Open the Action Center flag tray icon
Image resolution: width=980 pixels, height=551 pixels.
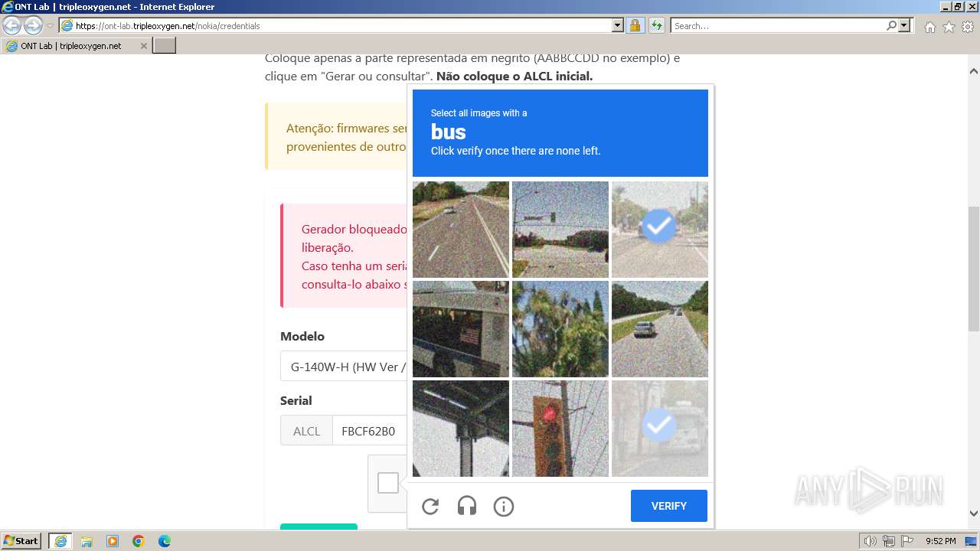[x=907, y=541]
